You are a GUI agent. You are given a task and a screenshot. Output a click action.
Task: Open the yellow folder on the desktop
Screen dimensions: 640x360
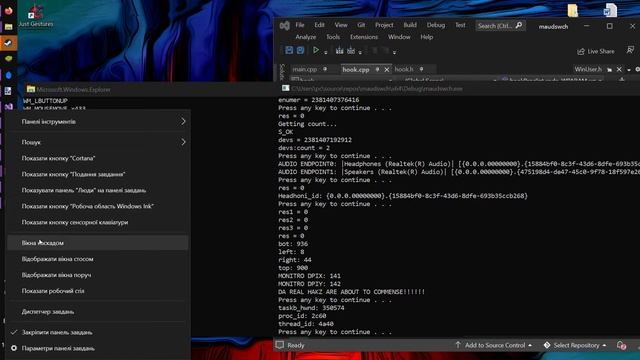tap(573, 10)
